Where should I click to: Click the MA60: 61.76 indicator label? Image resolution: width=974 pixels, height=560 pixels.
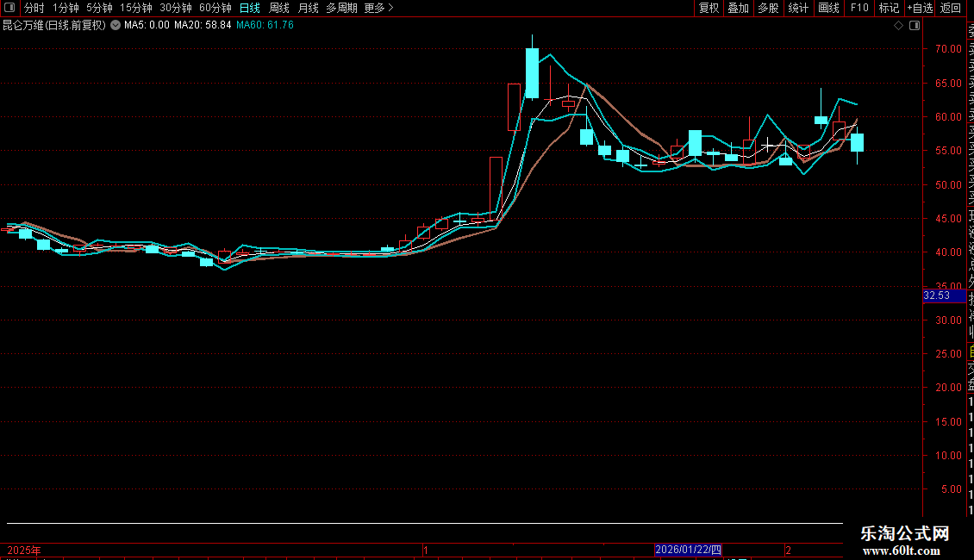tap(265, 26)
